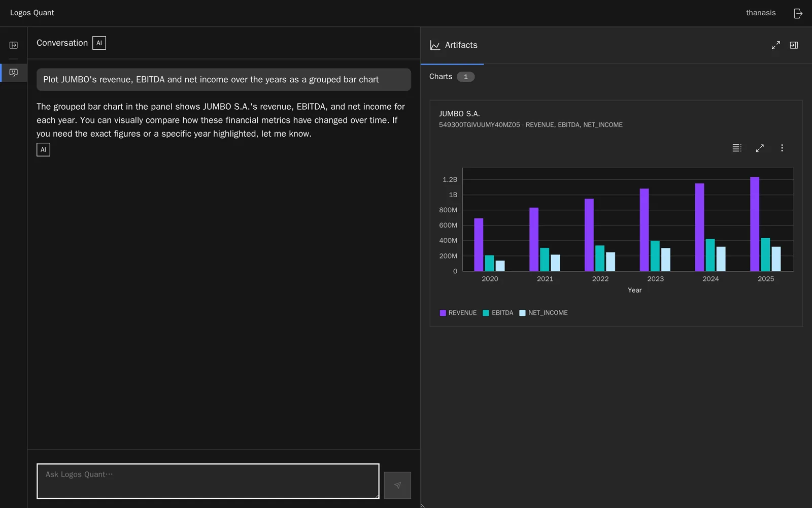Click the Logos Quant title
Screen dimensions: 812x508
pos(32,13)
